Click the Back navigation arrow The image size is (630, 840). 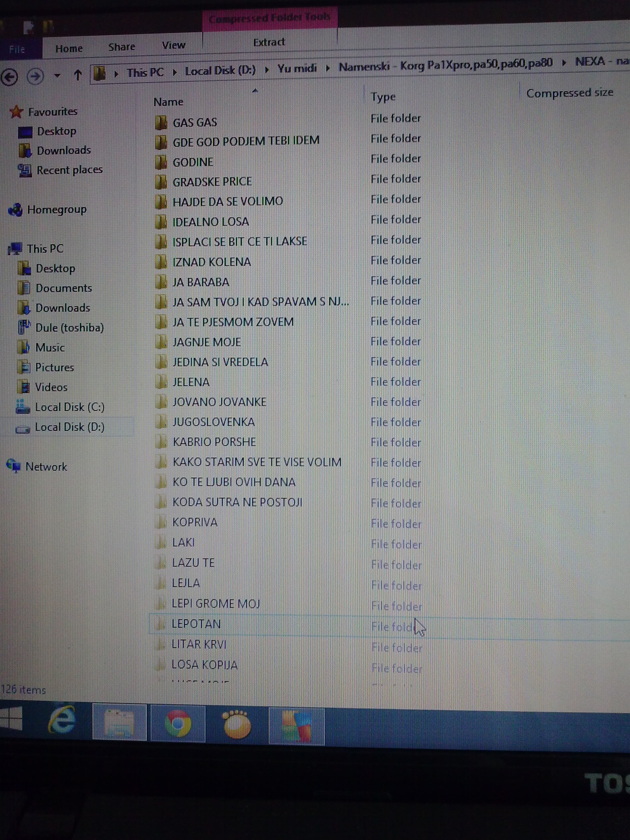click(9, 77)
